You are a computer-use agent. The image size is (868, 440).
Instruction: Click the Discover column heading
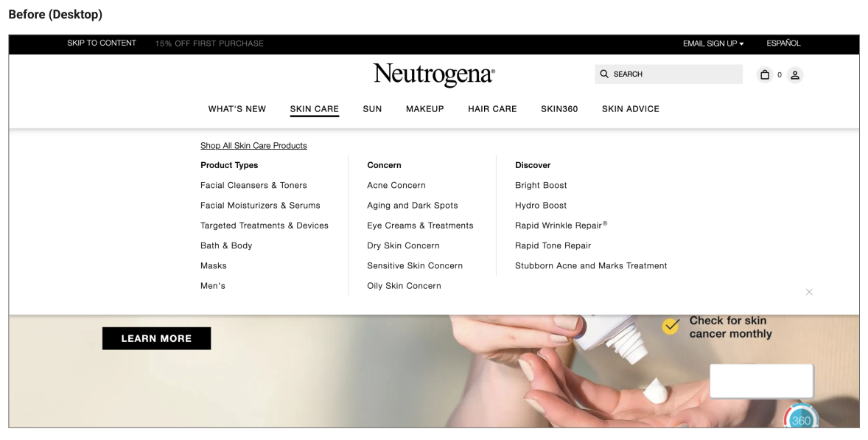(x=533, y=165)
